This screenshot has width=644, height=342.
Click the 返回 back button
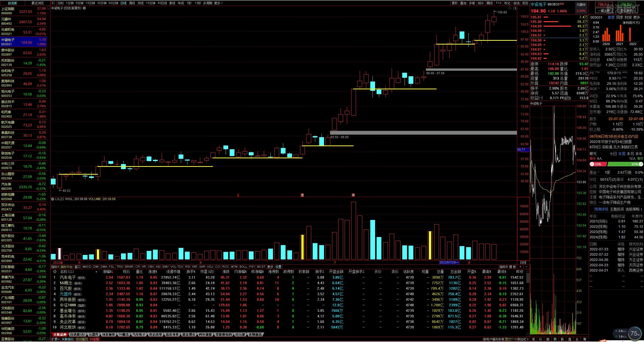click(x=525, y=3)
